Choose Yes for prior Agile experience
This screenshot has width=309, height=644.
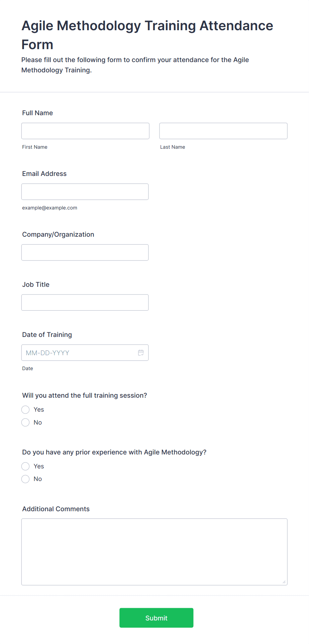pos(26,466)
